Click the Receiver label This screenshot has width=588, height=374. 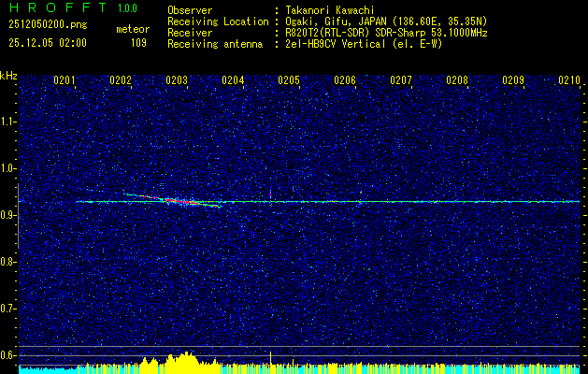tap(190, 33)
